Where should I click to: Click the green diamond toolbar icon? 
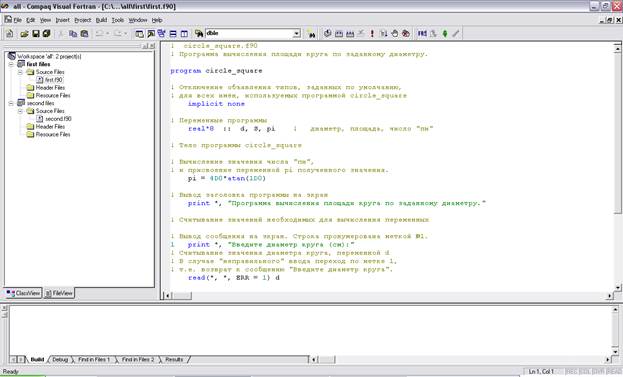point(445,34)
